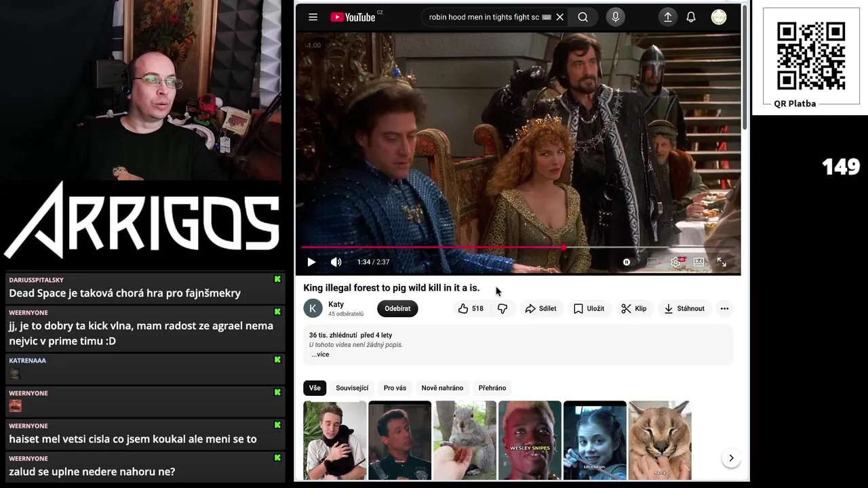Select the Přehráno filter chip
The image size is (868, 488).
(492, 388)
